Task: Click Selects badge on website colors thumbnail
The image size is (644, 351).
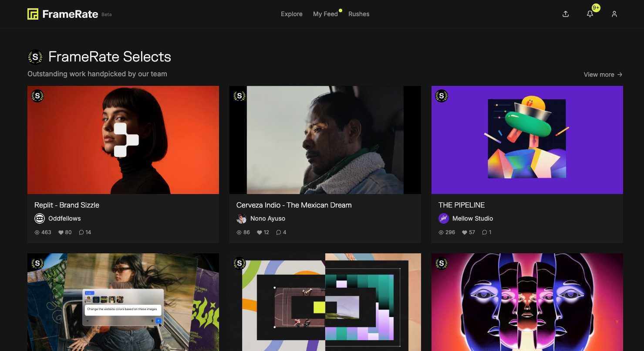Action: coord(37,263)
